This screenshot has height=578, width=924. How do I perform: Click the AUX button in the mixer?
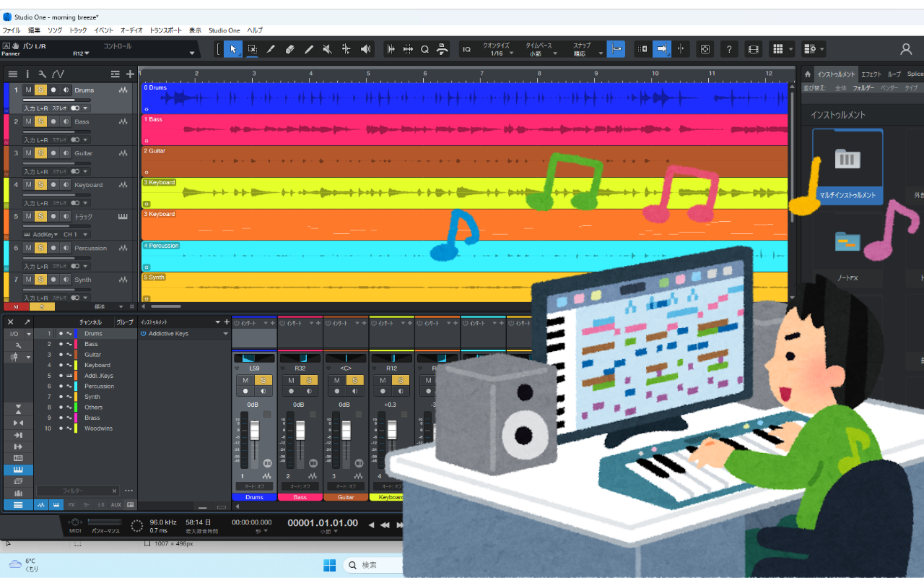(x=117, y=505)
